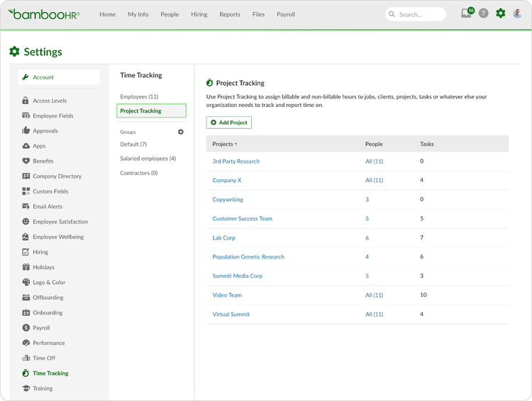Screen dimensions: 532x401
Task: Click People count 6 for Lab Corp
Action: click(x=367, y=237)
